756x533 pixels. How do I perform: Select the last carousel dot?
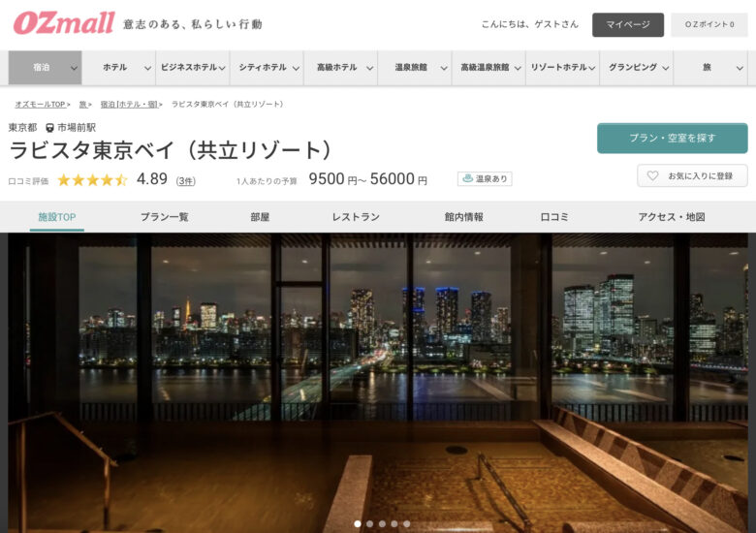(406, 524)
